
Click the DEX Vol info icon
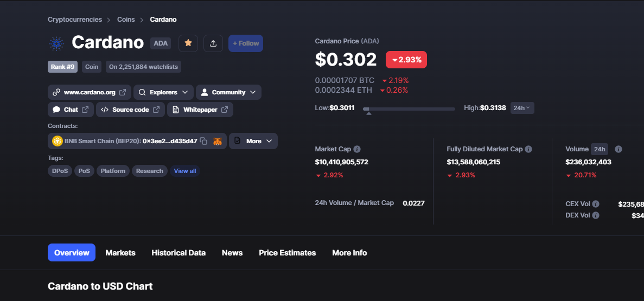click(x=596, y=215)
